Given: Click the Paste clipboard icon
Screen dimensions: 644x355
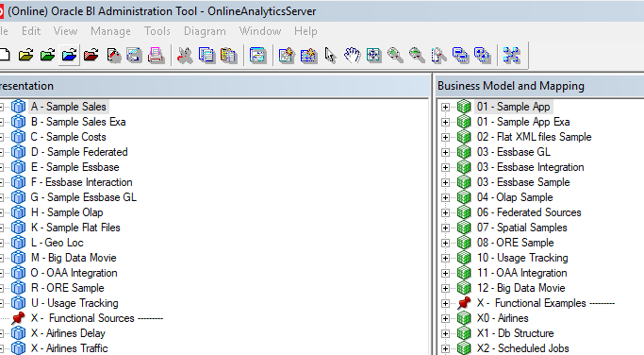Looking at the screenshot, I should (x=228, y=55).
